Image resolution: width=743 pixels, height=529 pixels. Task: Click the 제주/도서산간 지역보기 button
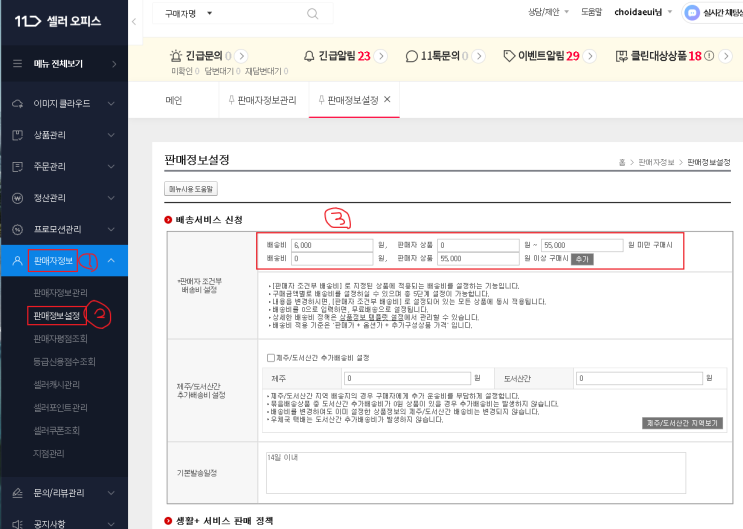(x=682, y=423)
